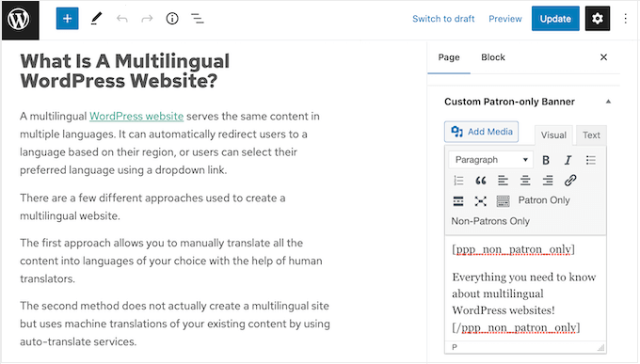Open the three-dot options menu
640x364 pixels.
(625, 19)
